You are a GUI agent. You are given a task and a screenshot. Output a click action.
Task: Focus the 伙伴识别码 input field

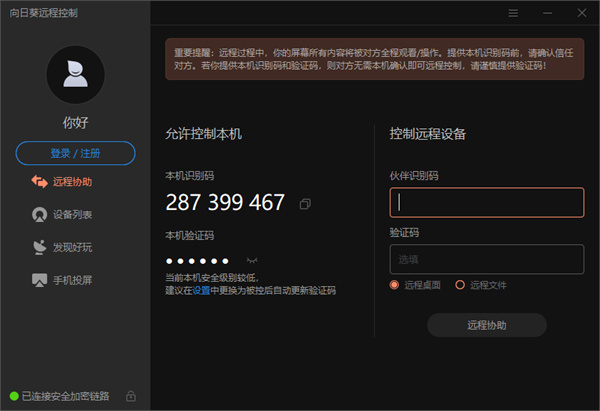coord(486,202)
